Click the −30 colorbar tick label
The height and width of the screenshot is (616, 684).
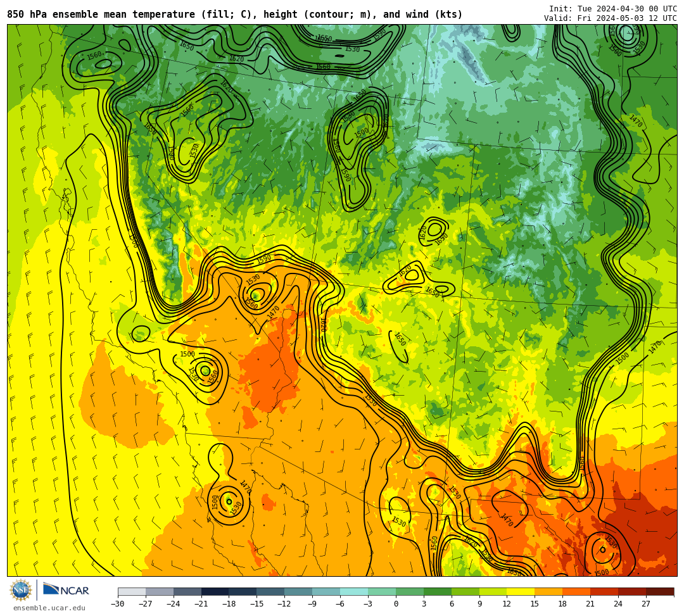tap(118, 604)
